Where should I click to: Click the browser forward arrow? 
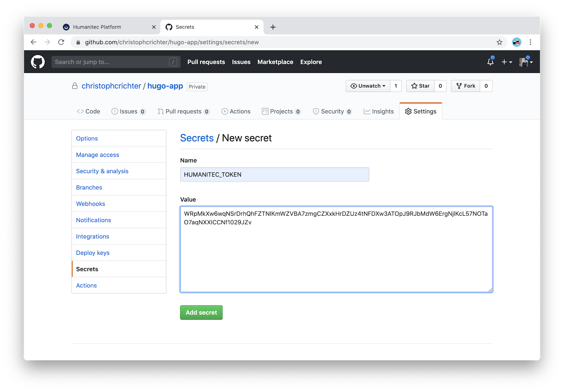point(47,42)
